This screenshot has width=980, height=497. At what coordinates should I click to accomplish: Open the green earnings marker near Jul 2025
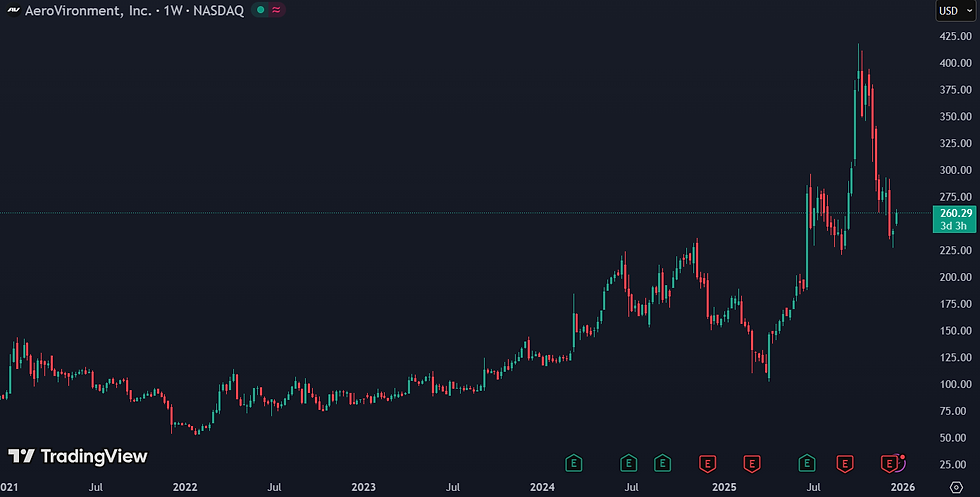click(807, 463)
